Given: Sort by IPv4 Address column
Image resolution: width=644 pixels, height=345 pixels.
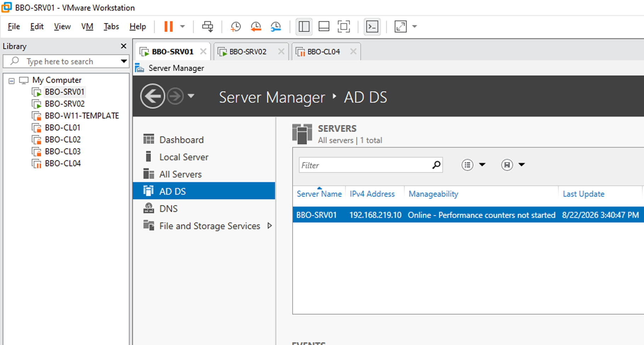Looking at the screenshot, I should (372, 194).
